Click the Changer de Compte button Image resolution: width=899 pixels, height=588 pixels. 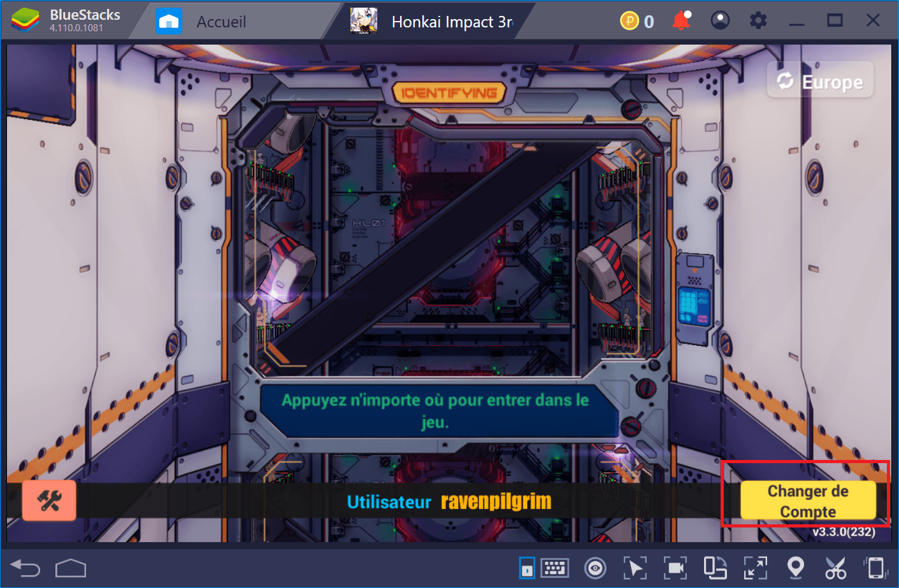[x=808, y=501]
